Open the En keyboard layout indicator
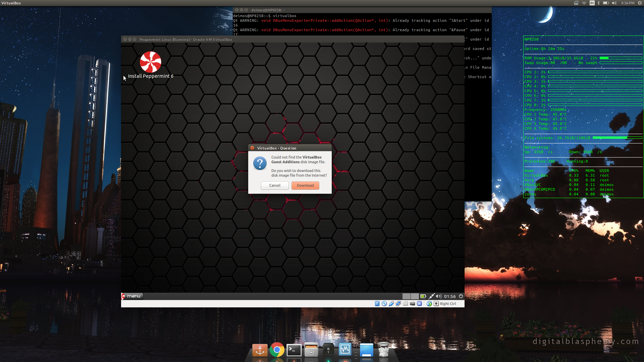The image size is (644, 362). (x=592, y=3)
